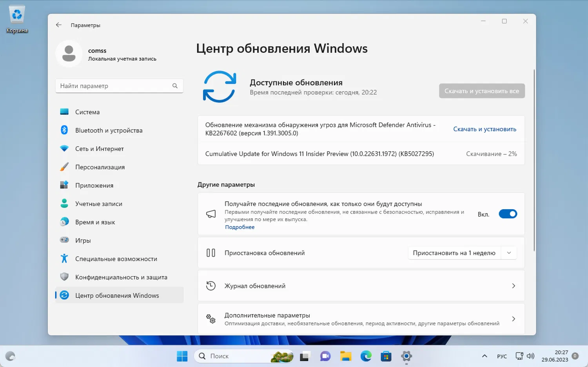Screen dimensions: 588x367
Task: Click Скачать и установить for Defender update
Action: pos(485,129)
